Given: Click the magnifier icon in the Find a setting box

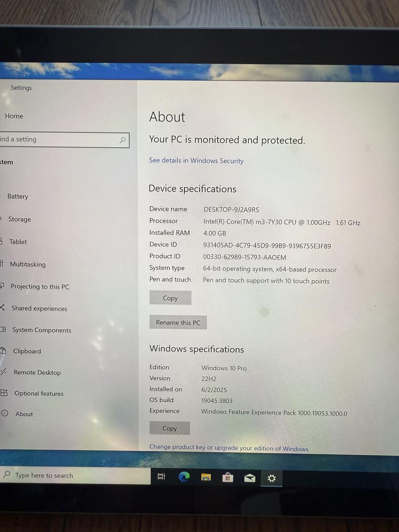Looking at the screenshot, I should (x=123, y=140).
